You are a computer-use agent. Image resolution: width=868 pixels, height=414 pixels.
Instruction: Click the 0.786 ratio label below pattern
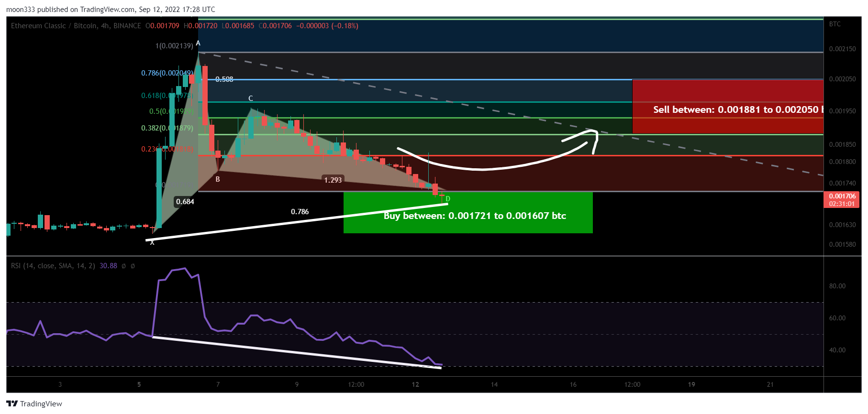pyautogui.click(x=300, y=212)
